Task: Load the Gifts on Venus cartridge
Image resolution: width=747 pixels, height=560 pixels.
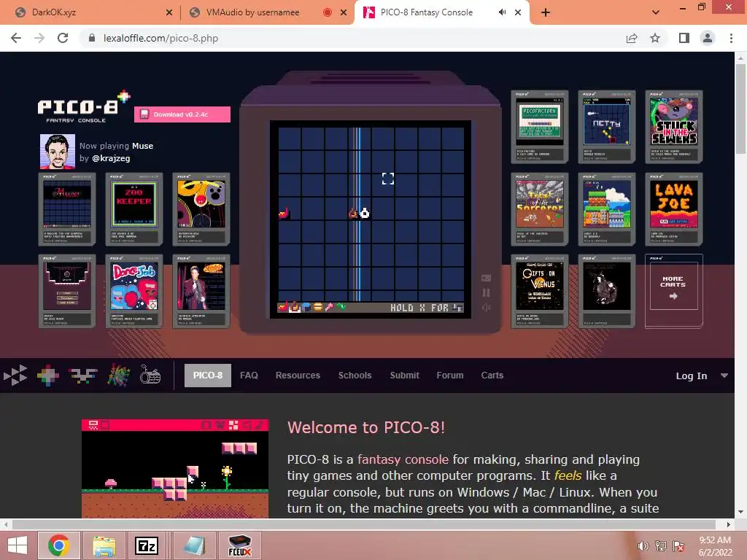Action: coord(540,291)
